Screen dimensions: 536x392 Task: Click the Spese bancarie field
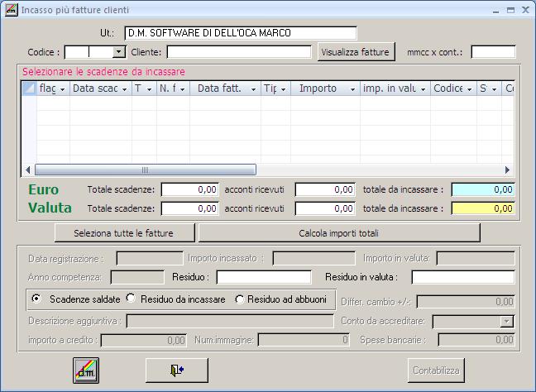click(476, 341)
